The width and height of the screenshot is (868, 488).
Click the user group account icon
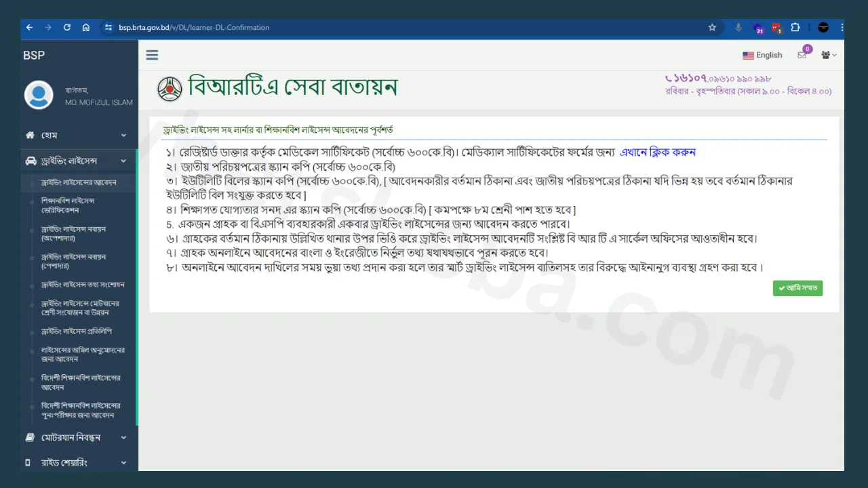[x=827, y=55]
